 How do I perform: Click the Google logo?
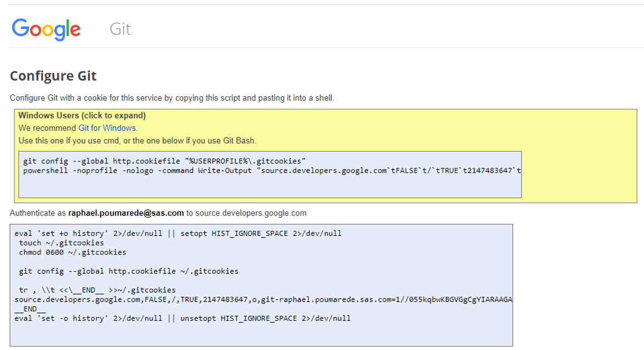[46, 29]
